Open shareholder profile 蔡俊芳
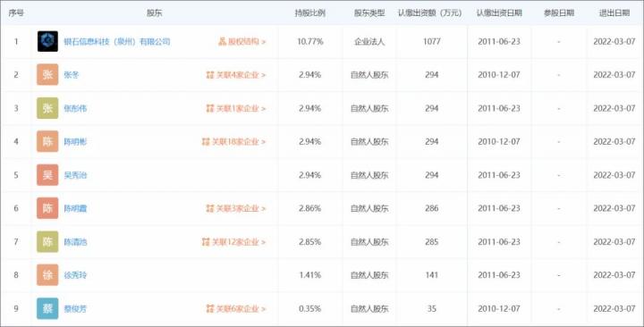 [x=75, y=309]
